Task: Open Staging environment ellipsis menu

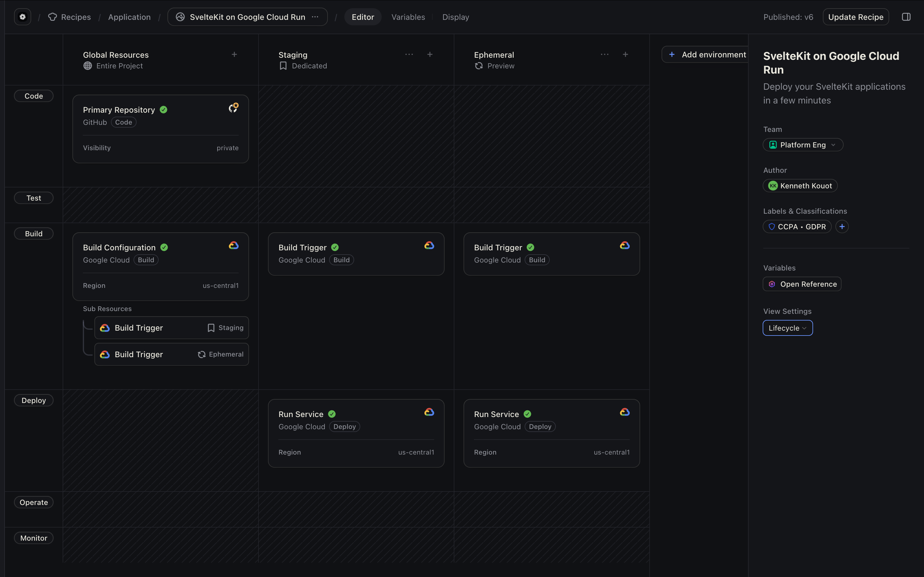Action: [409, 55]
